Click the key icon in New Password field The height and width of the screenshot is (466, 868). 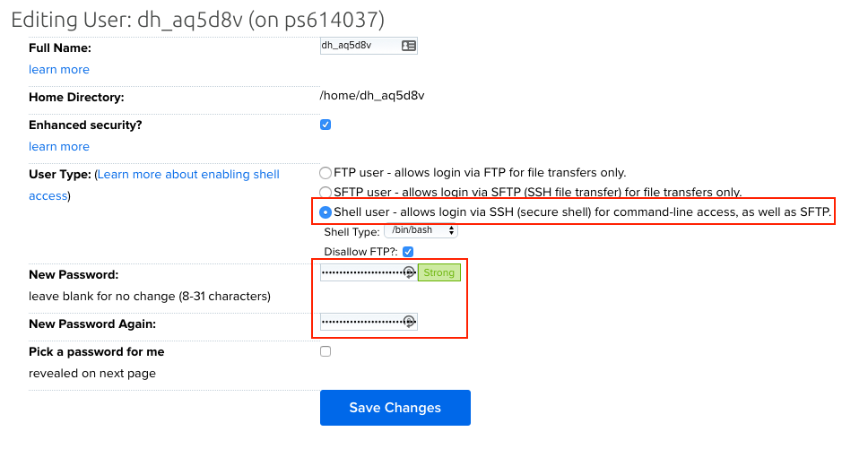(409, 272)
